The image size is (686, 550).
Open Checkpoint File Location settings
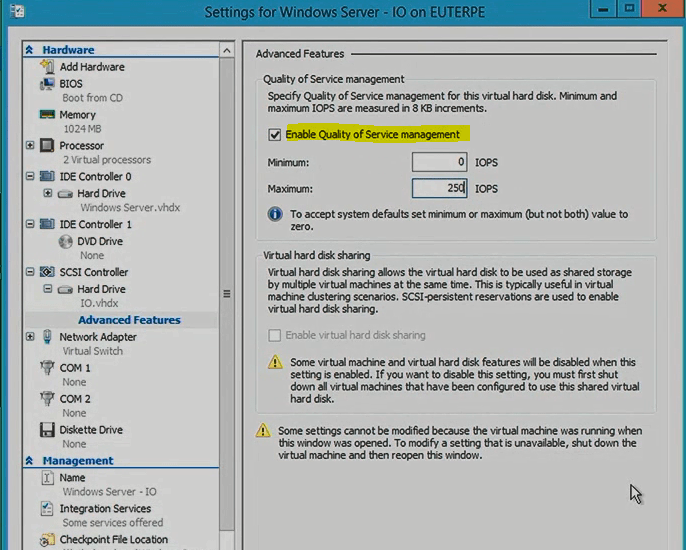[114, 539]
